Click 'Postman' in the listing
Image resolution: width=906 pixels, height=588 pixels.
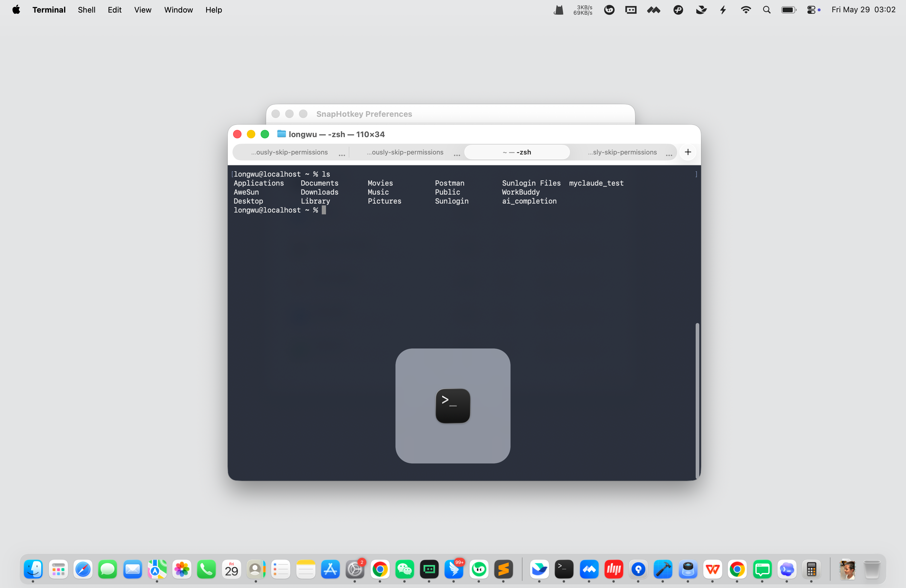(x=450, y=183)
